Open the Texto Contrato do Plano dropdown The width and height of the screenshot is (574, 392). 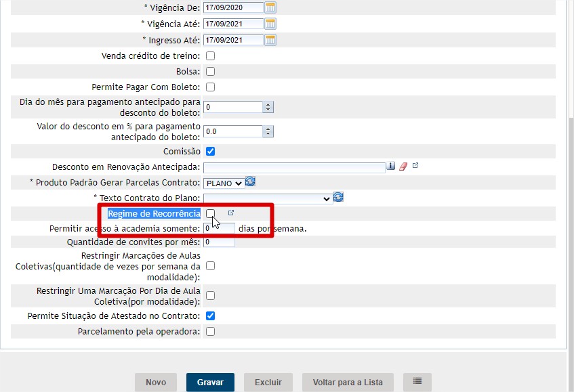(x=267, y=198)
